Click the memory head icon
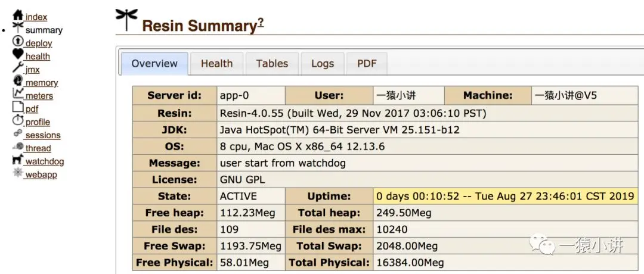This screenshot has width=644, height=274. [18, 80]
